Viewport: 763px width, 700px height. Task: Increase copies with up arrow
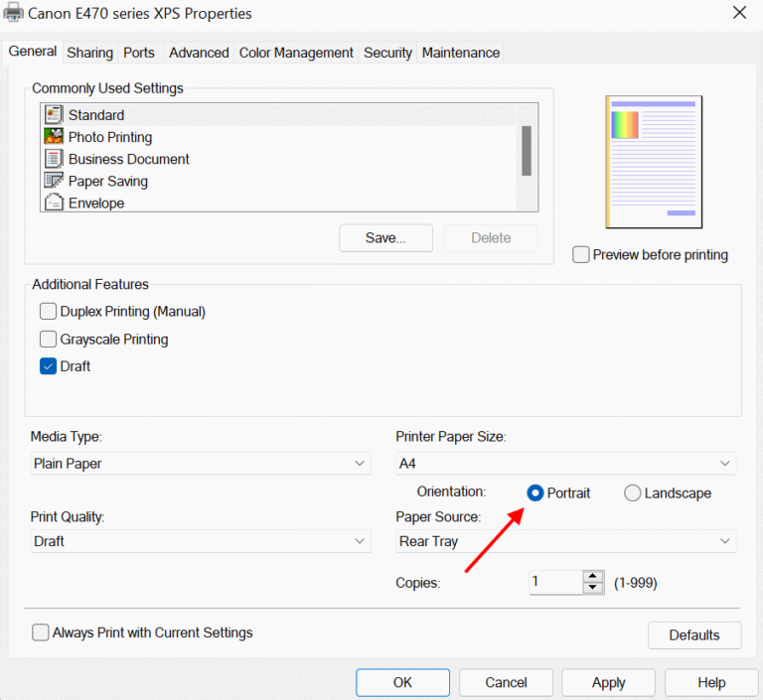[593, 576]
